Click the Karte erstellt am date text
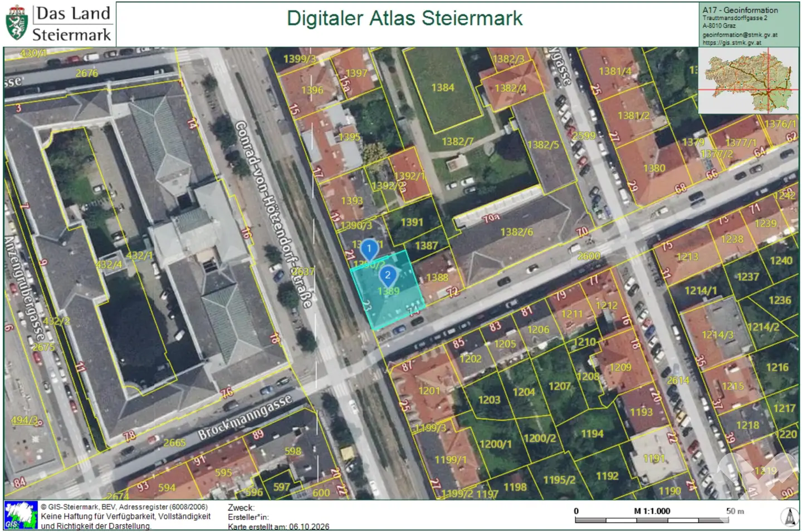Image resolution: width=802 pixels, height=532 pixels. [x=278, y=526]
